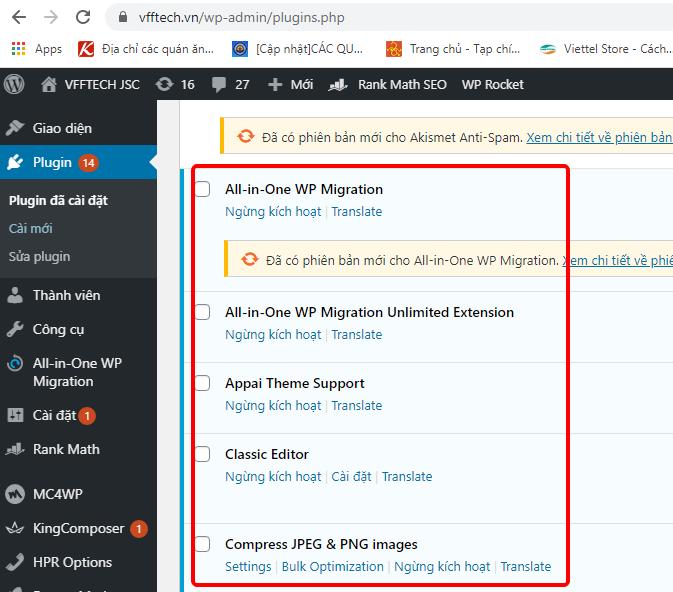
Task: Click the Thành viên user icon
Action: (15, 295)
